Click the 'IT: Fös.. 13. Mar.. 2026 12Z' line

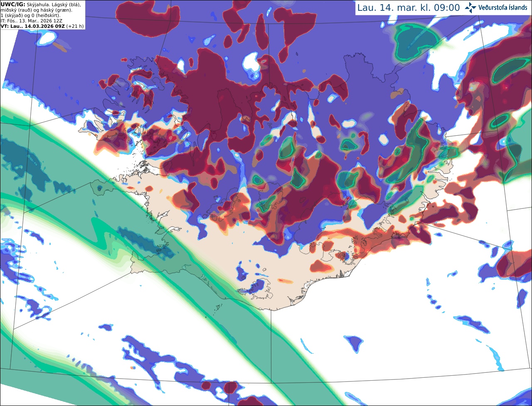pos(32,21)
